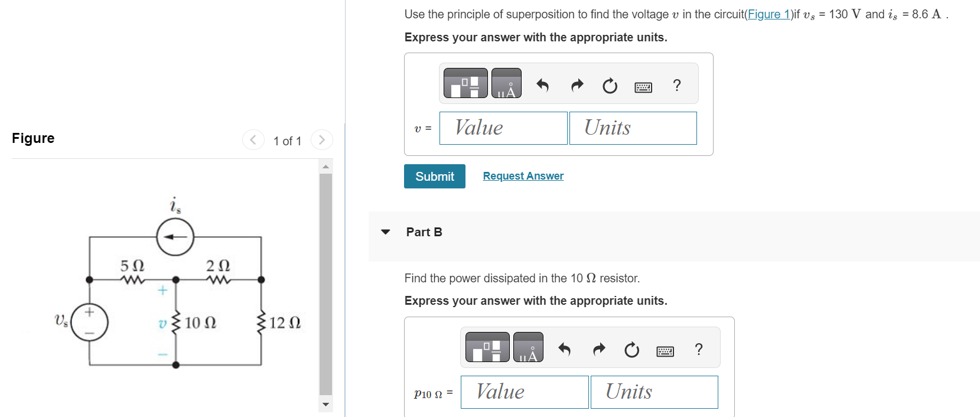This screenshot has height=417, width=980.
Task: Open Part A help with question mark
Action: [676, 86]
